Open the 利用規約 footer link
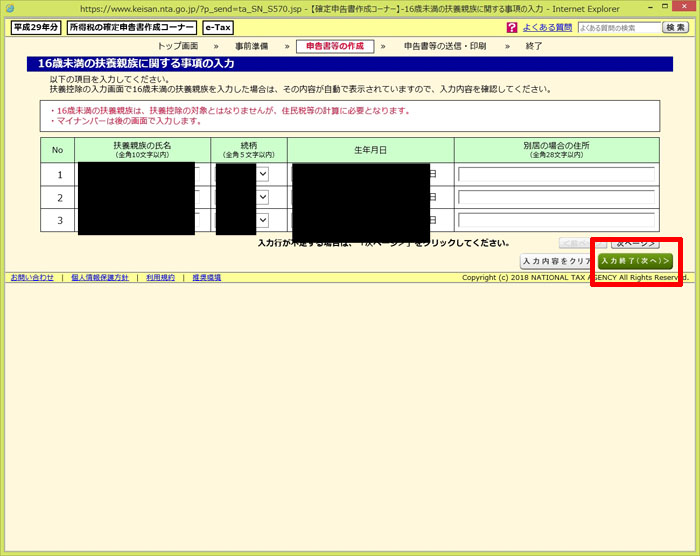700x556 pixels. (x=160, y=278)
